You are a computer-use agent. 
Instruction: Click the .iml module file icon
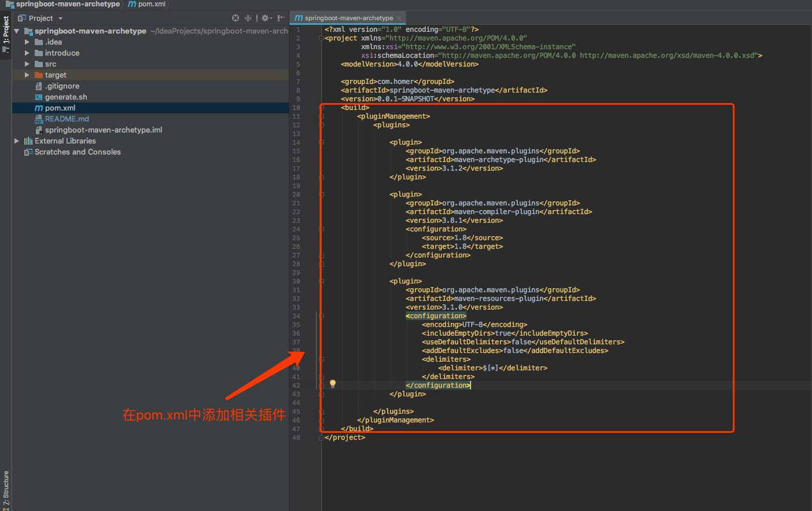39,130
